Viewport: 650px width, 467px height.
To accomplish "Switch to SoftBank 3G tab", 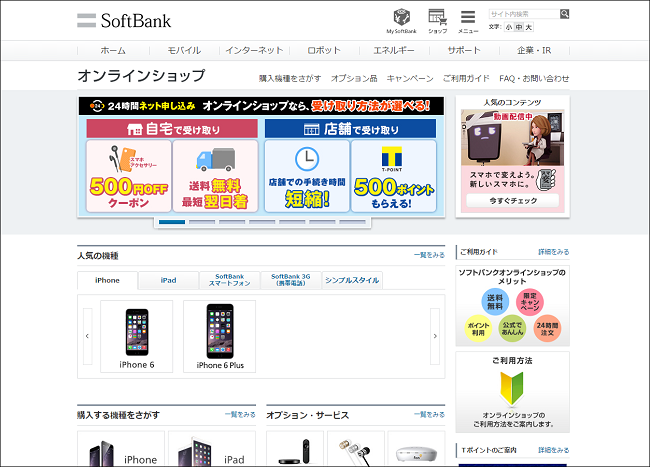I will click(291, 281).
